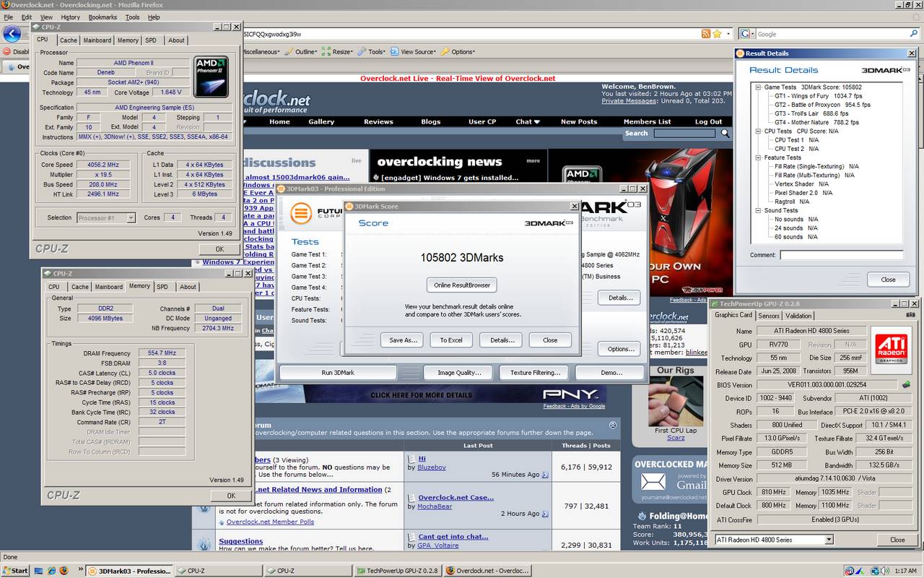Click the Outline pencil icon in developer toolbar

tap(289, 51)
